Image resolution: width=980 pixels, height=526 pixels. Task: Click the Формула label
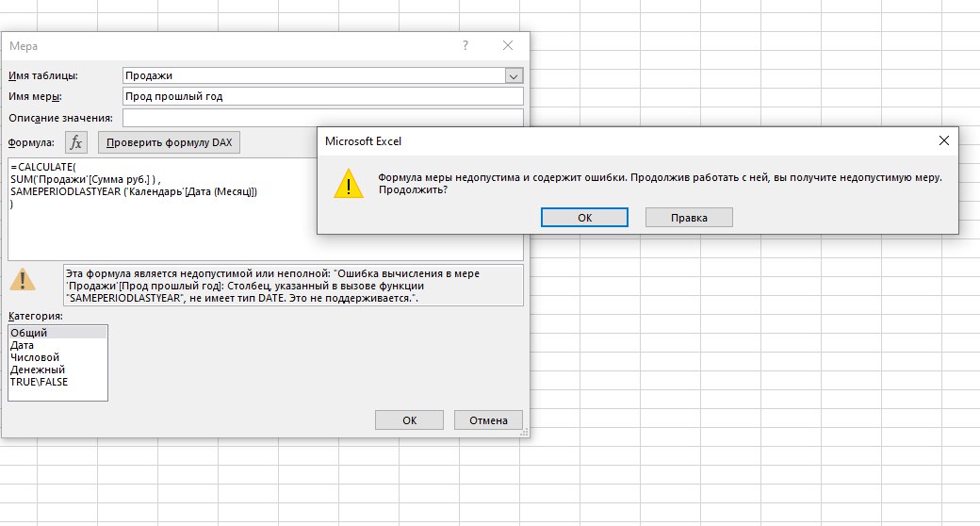[x=31, y=142]
